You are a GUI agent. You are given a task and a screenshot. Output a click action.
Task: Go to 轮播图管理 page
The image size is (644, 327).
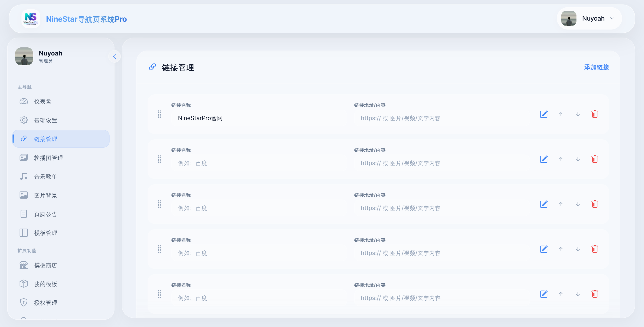61,158
